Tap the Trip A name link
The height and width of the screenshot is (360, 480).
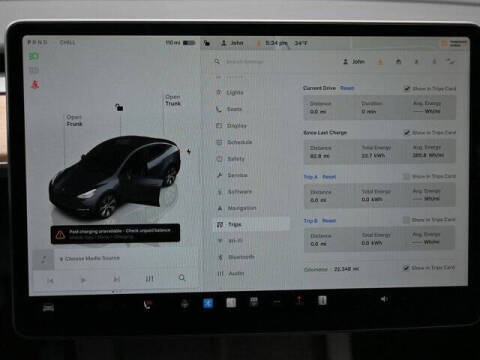pyautogui.click(x=311, y=177)
